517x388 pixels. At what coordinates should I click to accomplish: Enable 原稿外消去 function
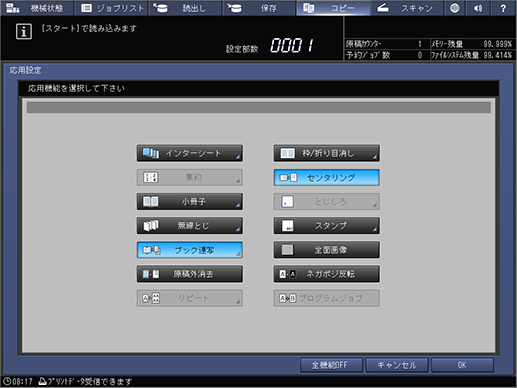click(190, 274)
